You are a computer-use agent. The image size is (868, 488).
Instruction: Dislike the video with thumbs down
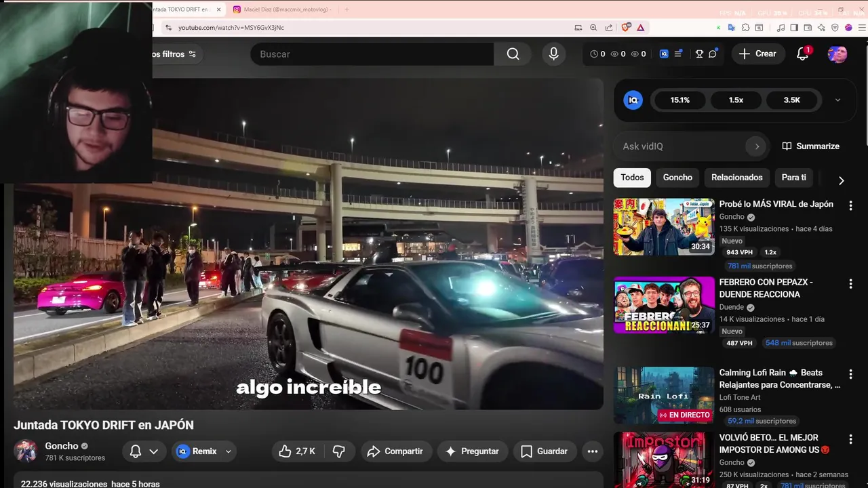[x=339, y=451]
